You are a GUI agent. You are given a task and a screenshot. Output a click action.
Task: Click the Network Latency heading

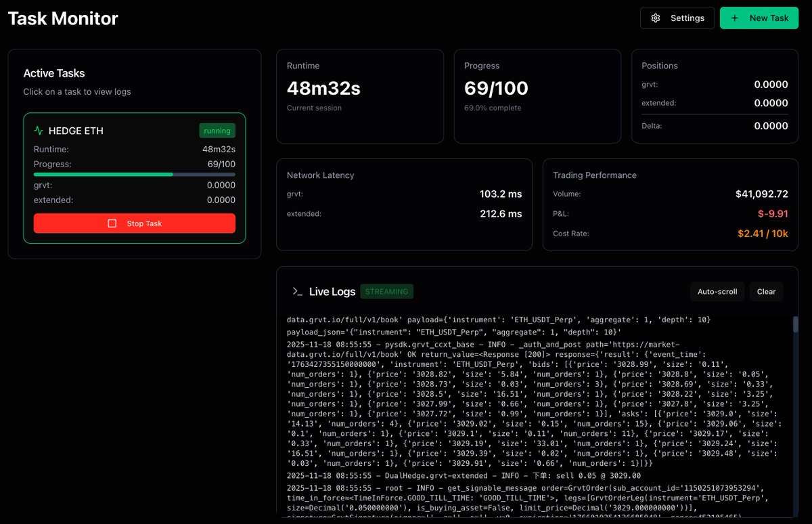click(321, 175)
